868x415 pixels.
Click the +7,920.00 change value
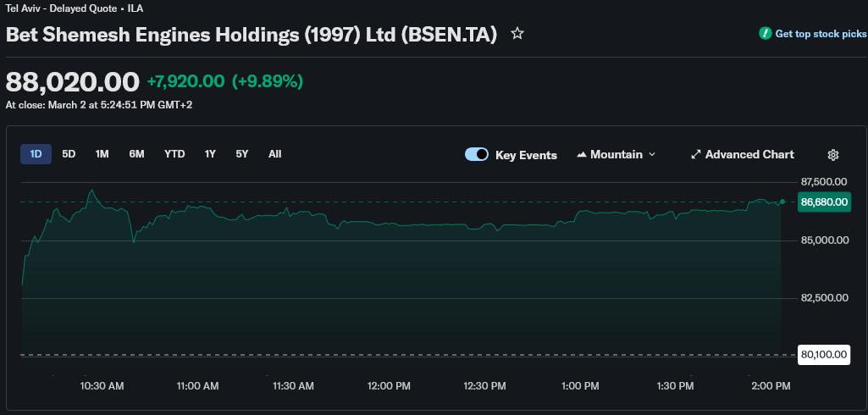[185, 82]
